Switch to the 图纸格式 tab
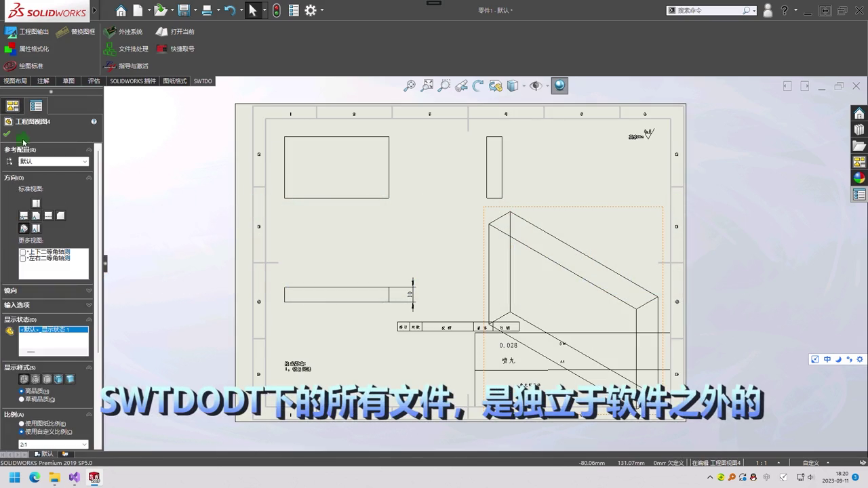The image size is (868, 488). coord(174,81)
